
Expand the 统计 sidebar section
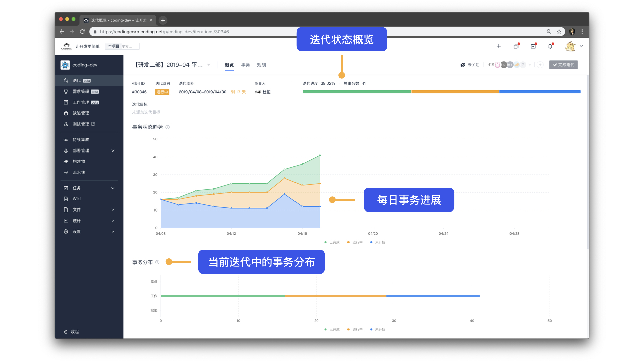coord(76,221)
